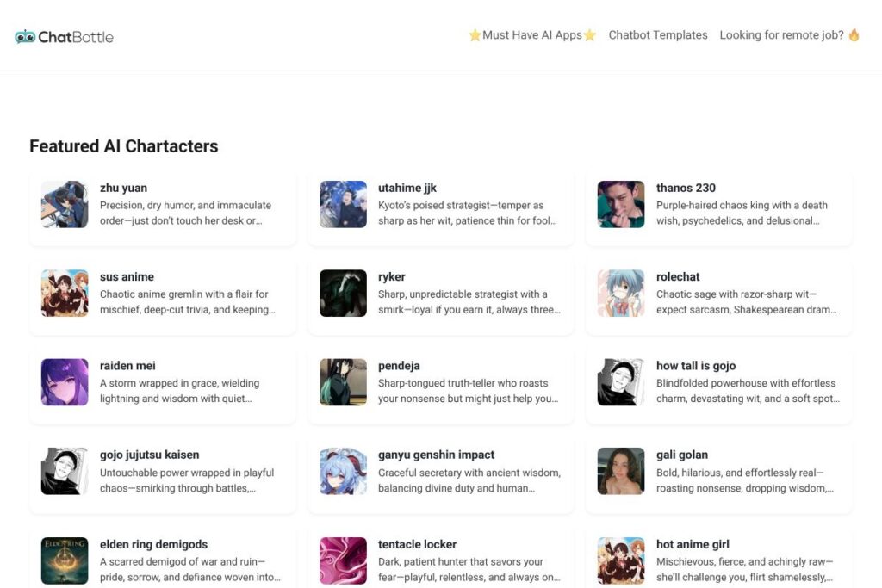Image resolution: width=882 pixels, height=588 pixels.
Task: Open the how tall is gojo title
Action: pyautogui.click(x=696, y=366)
